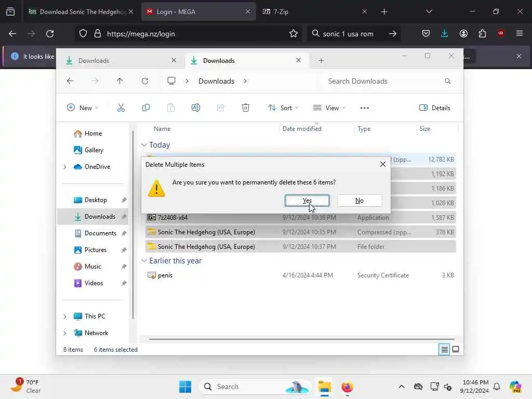Open the Windows Start menu
This screenshot has height=399, width=532.
[x=185, y=387]
